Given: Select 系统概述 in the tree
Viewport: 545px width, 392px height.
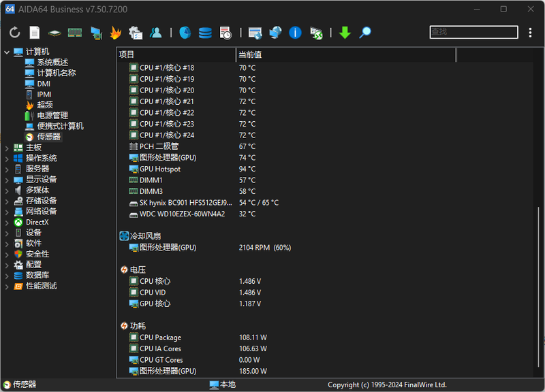Looking at the screenshot, I should pos(52,63).
